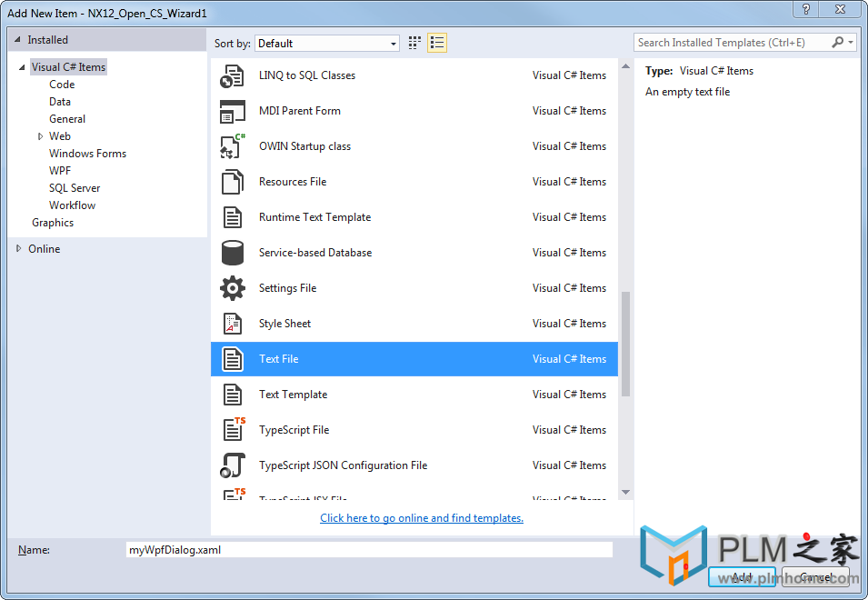Click the search magnifier icon
868x600 pixels.
[838, 42]
